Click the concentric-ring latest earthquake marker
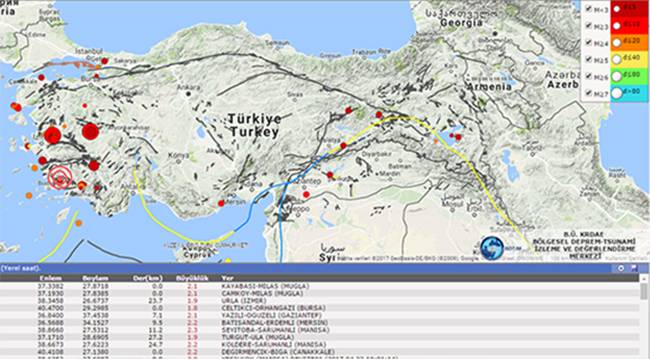650x360 pixels. (61, 178)
